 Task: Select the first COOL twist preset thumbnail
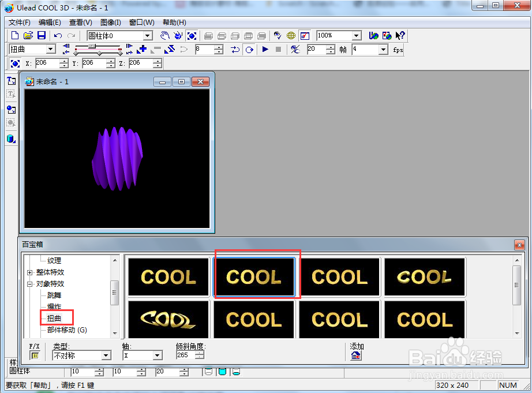click(x=168, y=277)
